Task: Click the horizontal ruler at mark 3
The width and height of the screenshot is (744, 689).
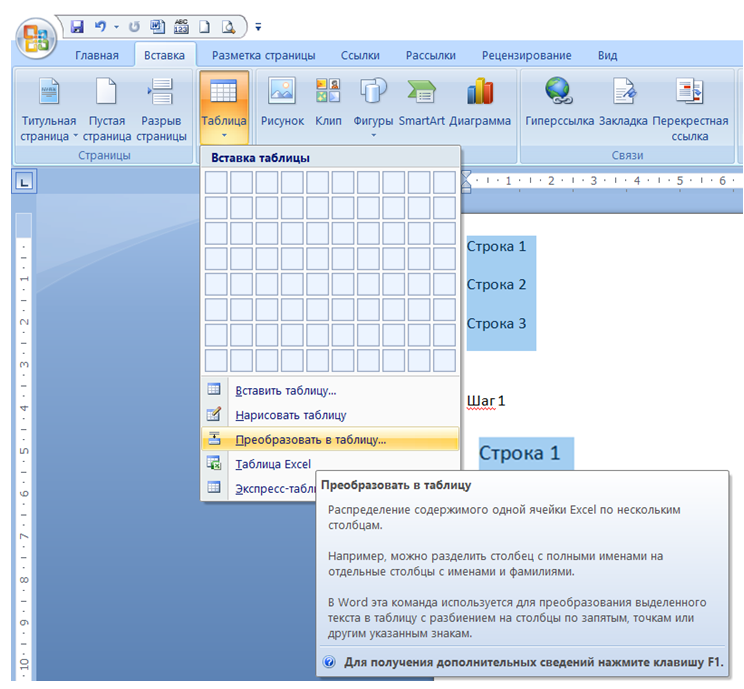Action: (x=594, y=180)
